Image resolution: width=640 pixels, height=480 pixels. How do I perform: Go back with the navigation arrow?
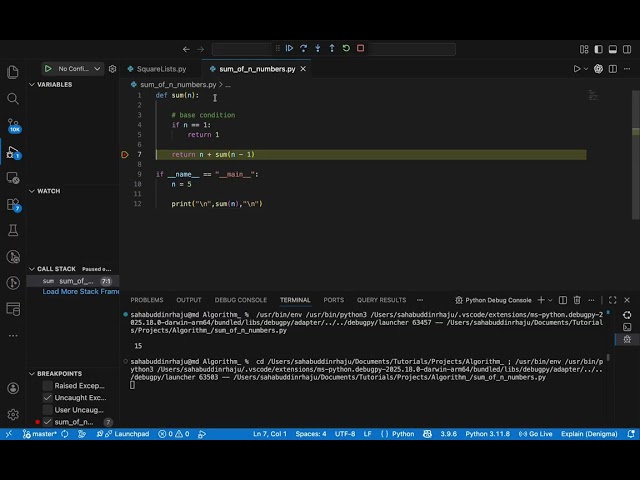[x=186, y=49]
